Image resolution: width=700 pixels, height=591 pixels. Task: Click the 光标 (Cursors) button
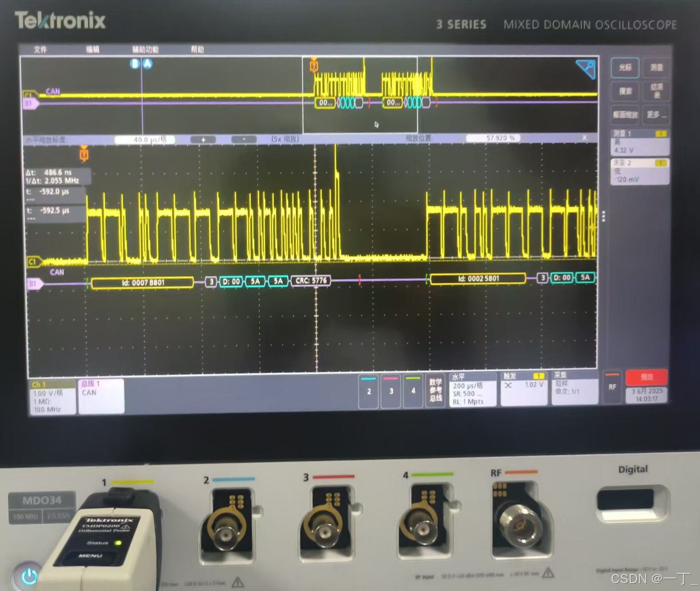625,67
